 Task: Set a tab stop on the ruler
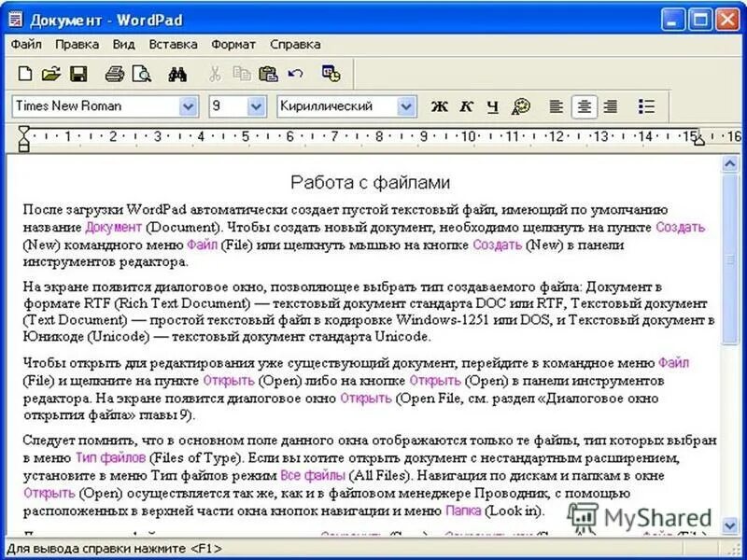click(x=280, y=138)
